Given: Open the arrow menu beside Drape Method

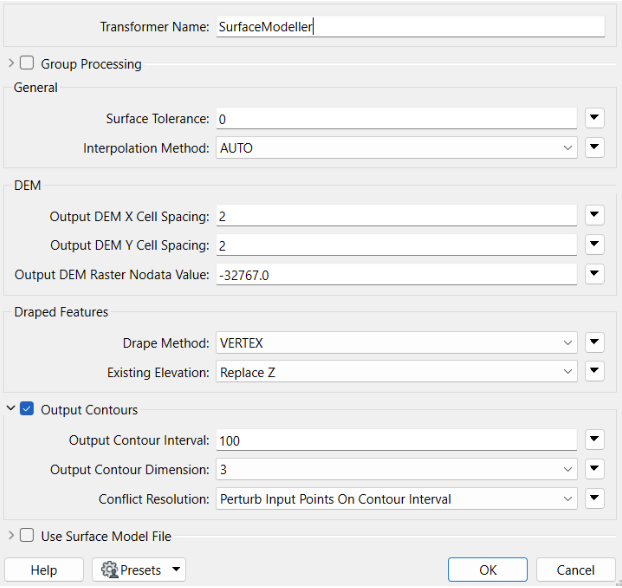Looking at the screenshot, I should tap(594, 342).
